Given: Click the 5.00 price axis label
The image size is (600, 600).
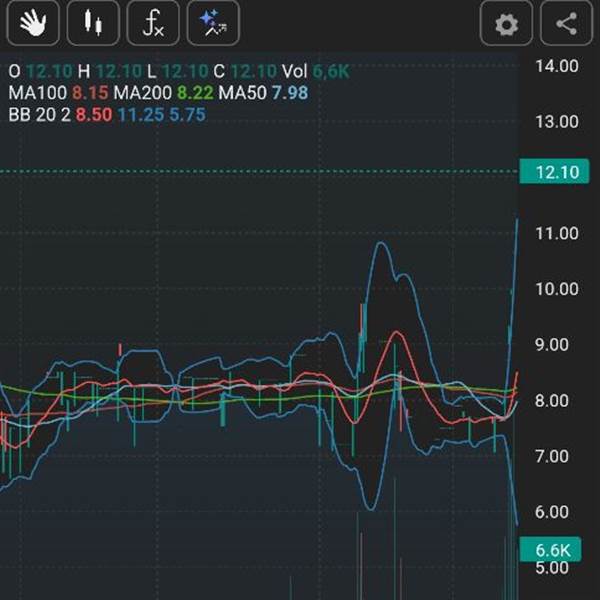Looking at the screenshot, I should pos(551,568).
